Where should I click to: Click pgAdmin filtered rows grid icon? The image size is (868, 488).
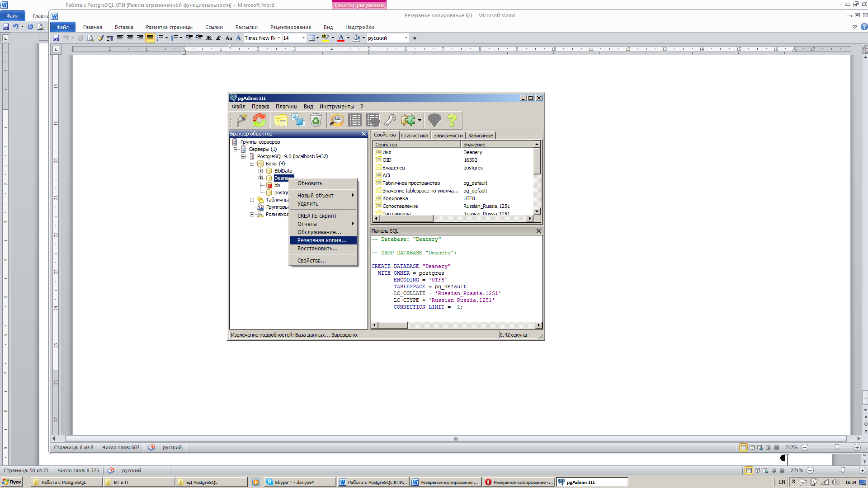pos(373,120)
